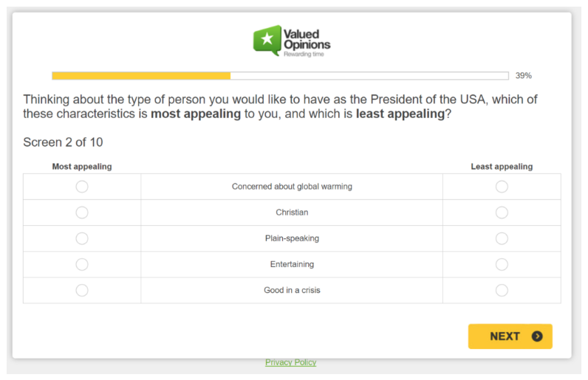Screen dimensions: 588x380
Task: Select Most appealing for Concerned about global warming
Action: point(82,187)
